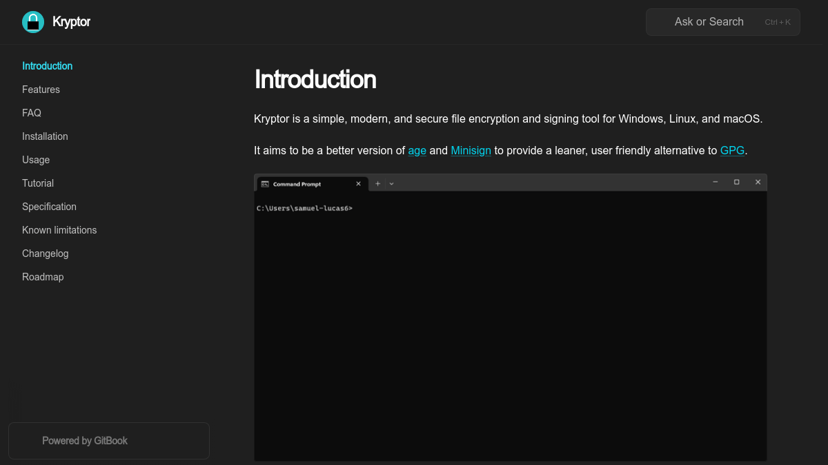This screenshot has width=828, height=465.
Task: Open the Tutorial page
Action: point(37,183)
